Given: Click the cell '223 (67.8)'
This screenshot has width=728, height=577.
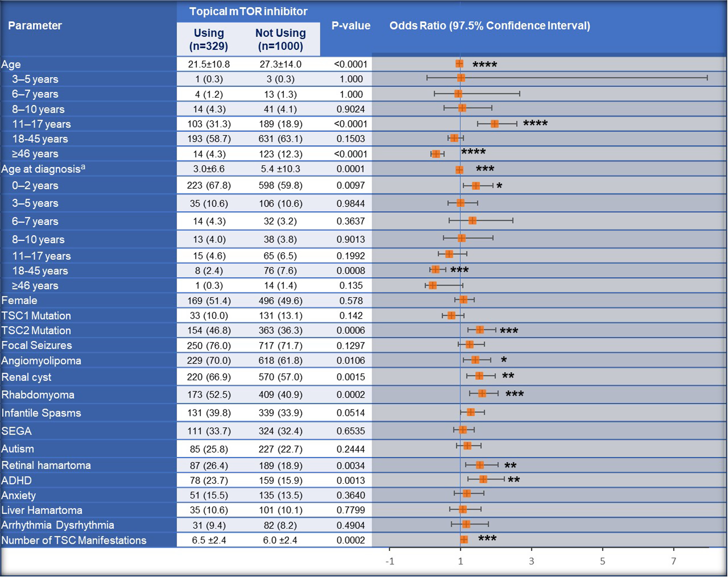Looking at the screenshot, I should [x=209, y=185].
